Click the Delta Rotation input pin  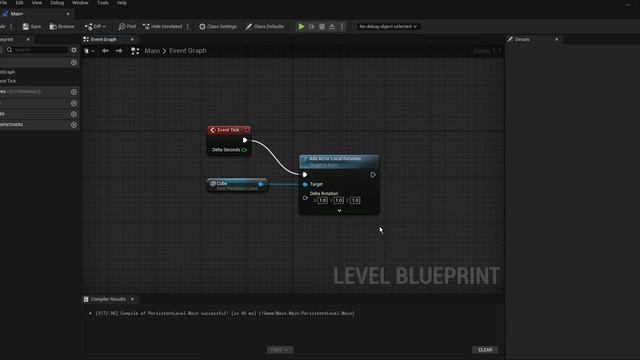305,198
